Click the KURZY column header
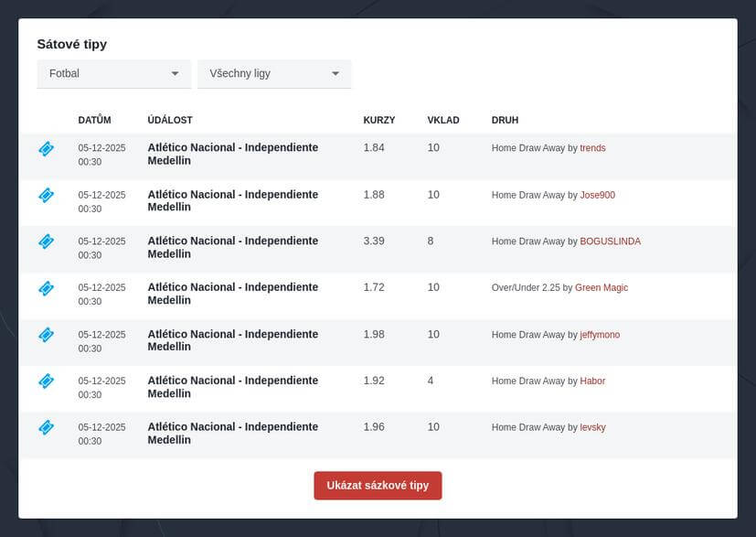 click(x=378, y=120)
